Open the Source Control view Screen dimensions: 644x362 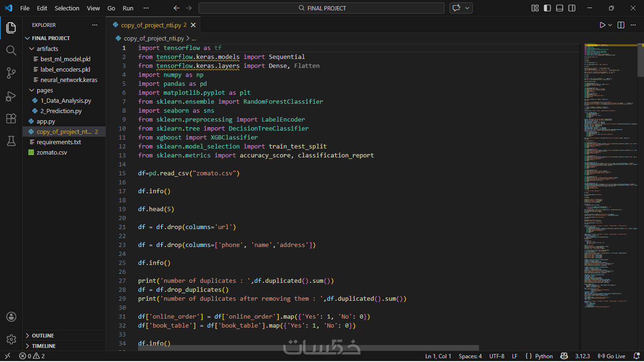pos(11,73)
